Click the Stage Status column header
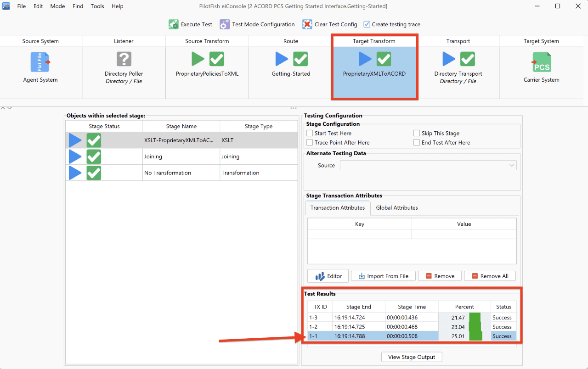The height and width of the screenshot is (369, 588). 104,126
